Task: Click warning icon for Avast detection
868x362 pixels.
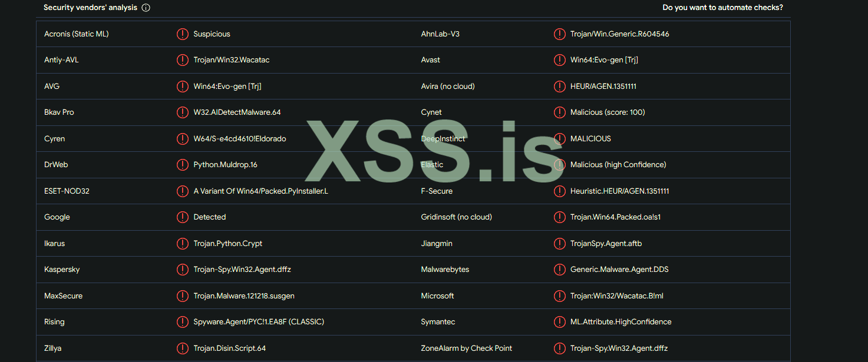Action: point(560,60)
